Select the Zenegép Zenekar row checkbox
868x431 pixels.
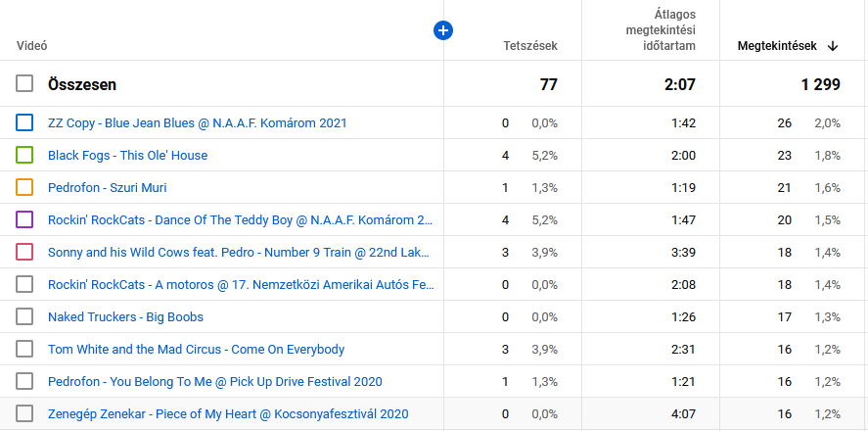24,414
